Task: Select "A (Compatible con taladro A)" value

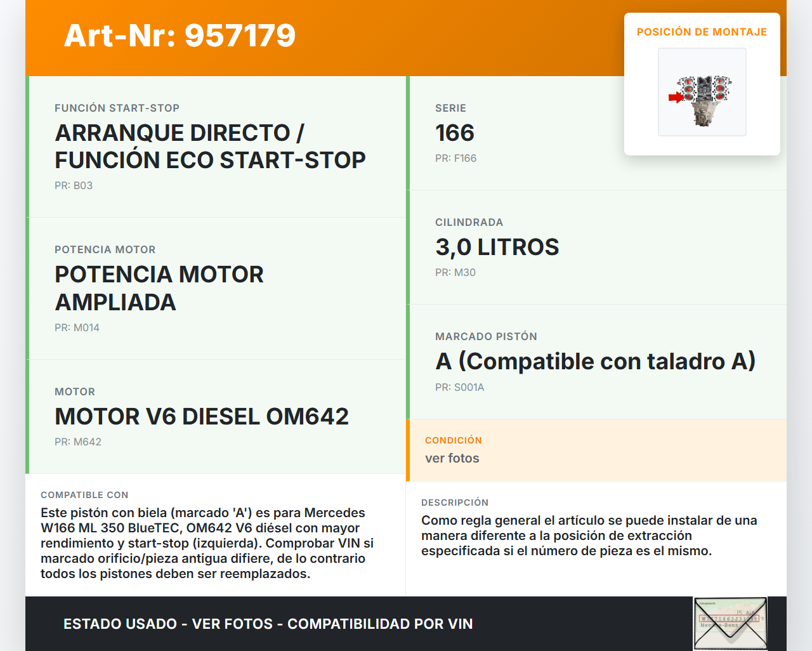Action: (596, 361)
